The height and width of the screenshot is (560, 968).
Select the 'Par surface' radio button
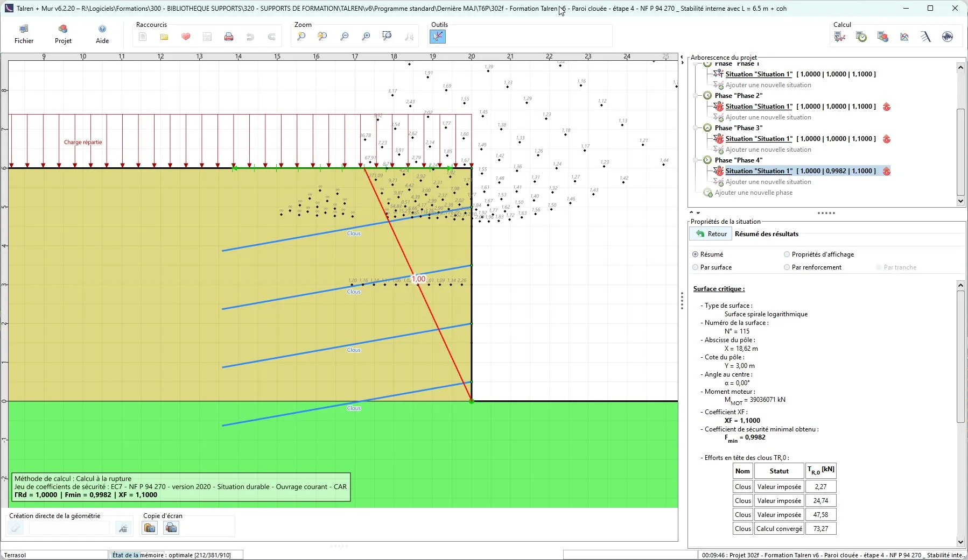(x=696, y=267)
